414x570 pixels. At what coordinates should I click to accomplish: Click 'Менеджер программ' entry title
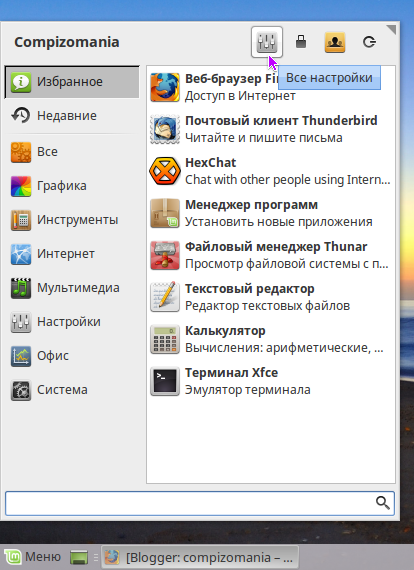pos(251,205)
